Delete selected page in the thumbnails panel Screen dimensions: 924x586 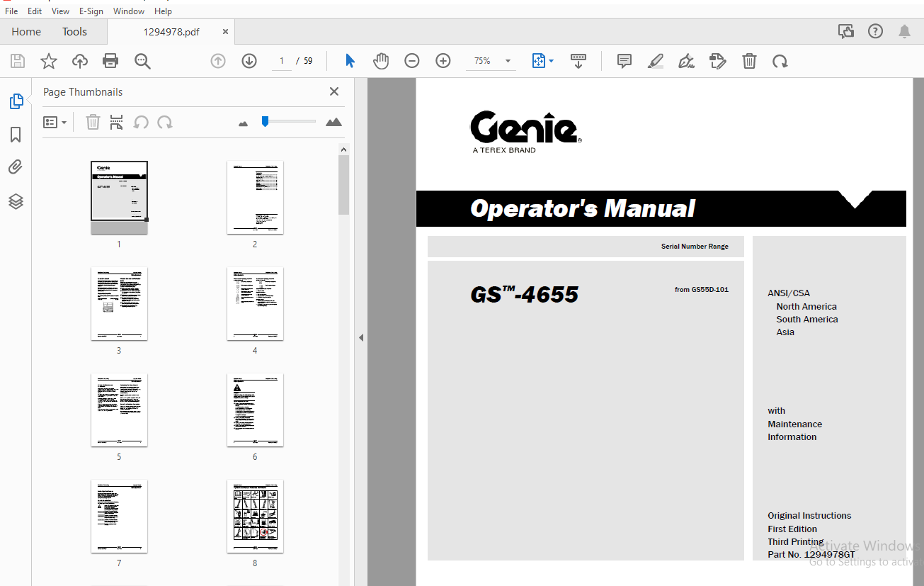(x=93, y=122)
